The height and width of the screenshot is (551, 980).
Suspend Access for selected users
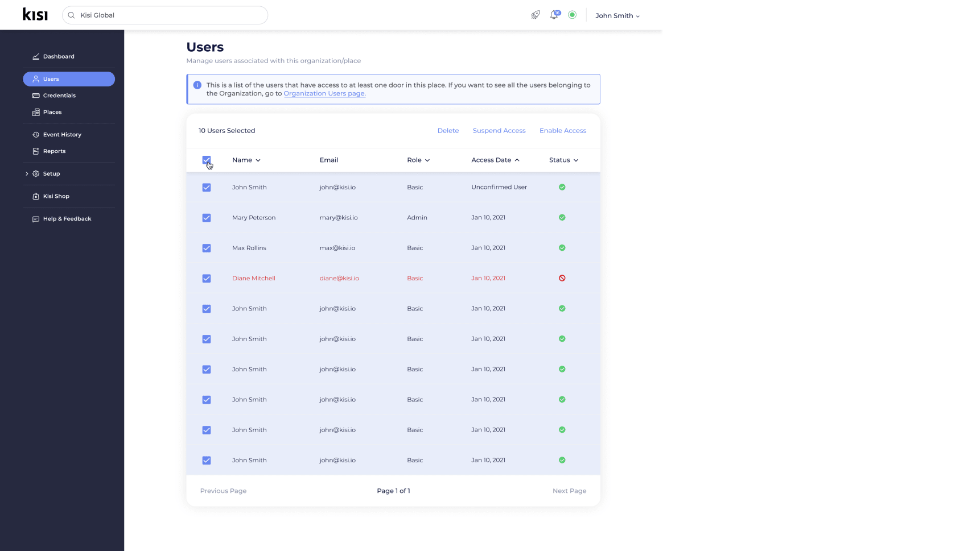click(x=499, y=130)
